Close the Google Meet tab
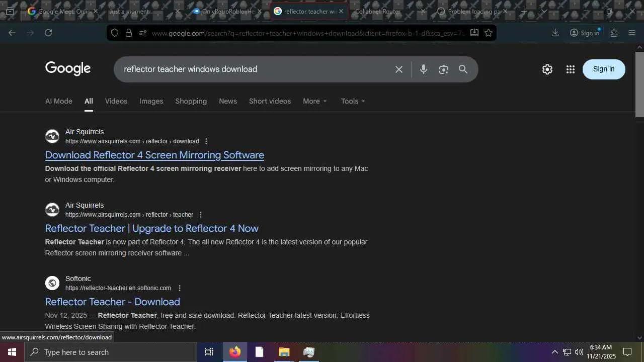 95,11
